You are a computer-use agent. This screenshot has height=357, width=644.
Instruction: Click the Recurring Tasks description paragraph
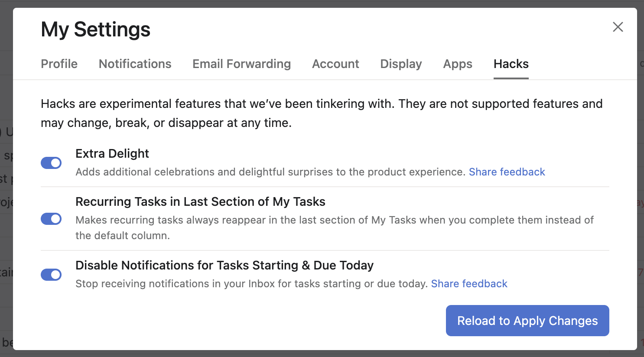coord(334,227)
